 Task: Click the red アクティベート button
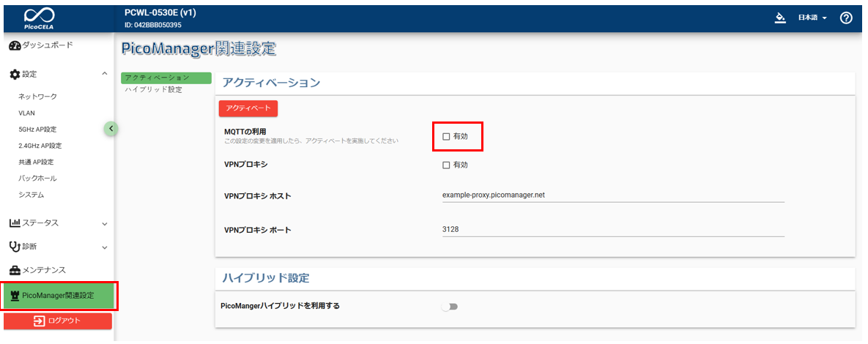tap(248, 108)
